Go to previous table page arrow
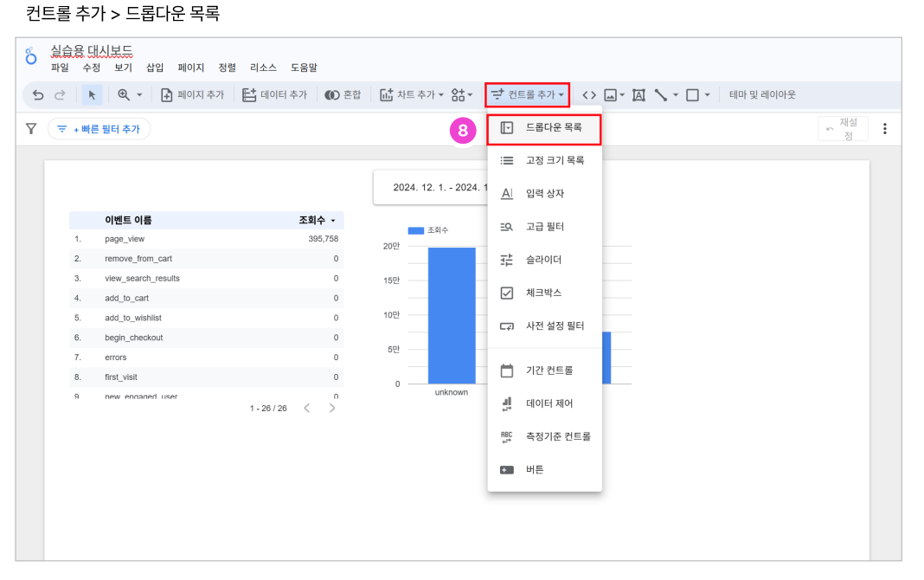Image resolution: width=924 pixels, height=580 pixels. pyautogui.click(x=306, y=408)
